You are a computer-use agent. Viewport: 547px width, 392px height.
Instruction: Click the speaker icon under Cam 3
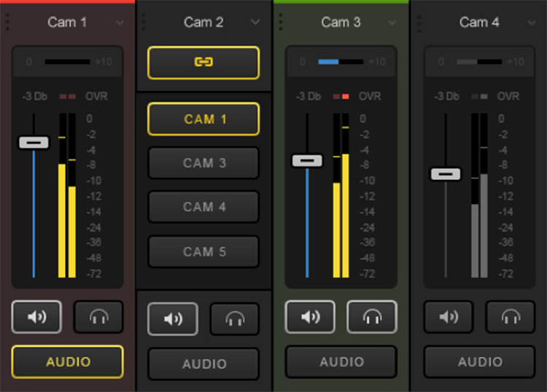click(x=310, y=317)
